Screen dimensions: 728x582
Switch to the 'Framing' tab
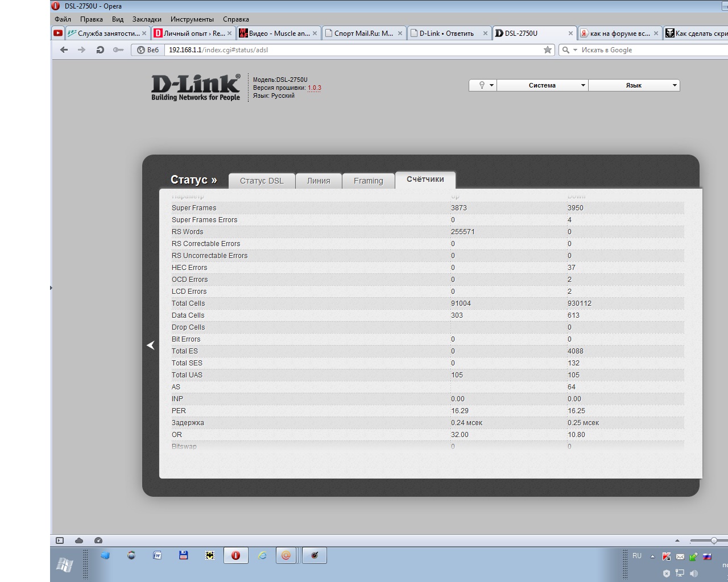click(369, 181)
